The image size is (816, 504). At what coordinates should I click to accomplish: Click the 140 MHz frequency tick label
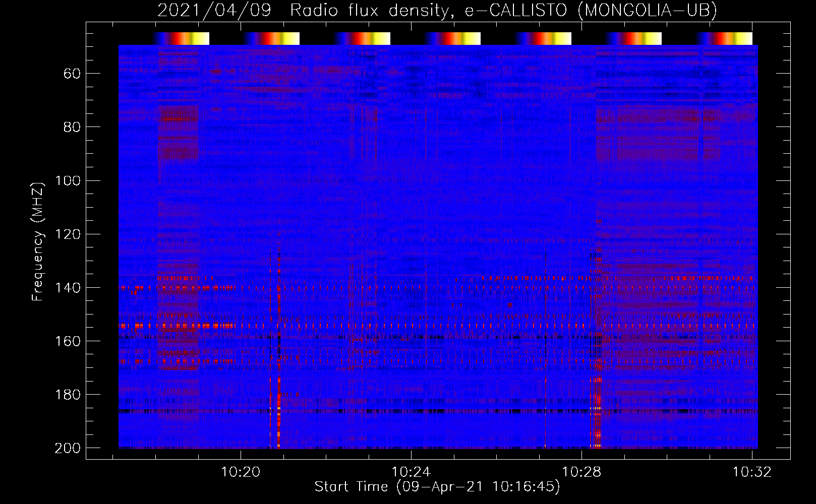coord(68,288)
